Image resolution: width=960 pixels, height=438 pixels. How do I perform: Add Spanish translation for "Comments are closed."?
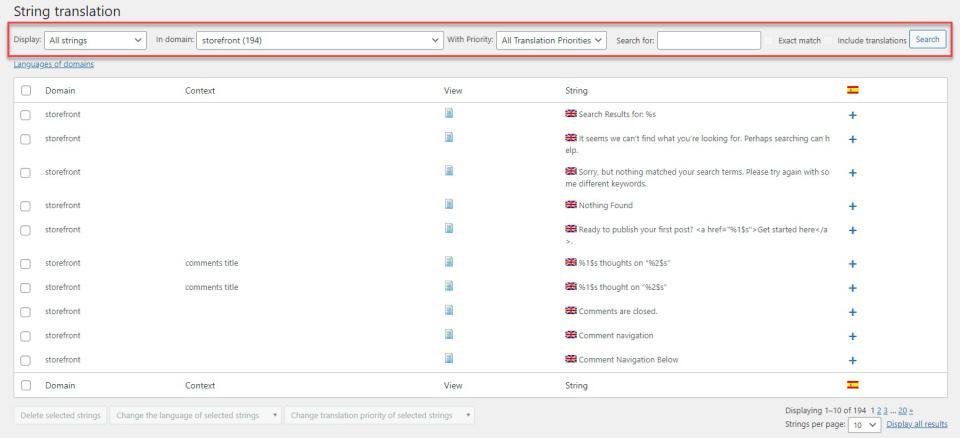(x=852, y=312)
